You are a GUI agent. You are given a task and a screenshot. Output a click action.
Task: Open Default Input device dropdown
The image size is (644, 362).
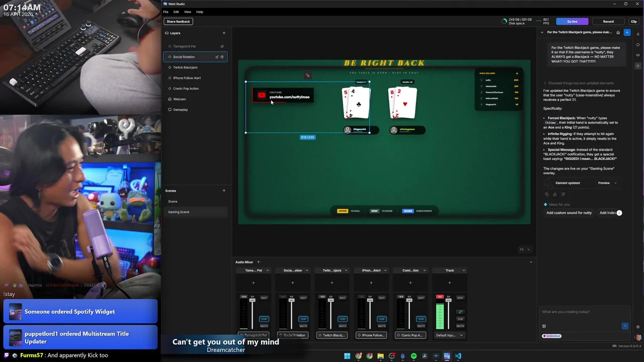click(450, 335)
